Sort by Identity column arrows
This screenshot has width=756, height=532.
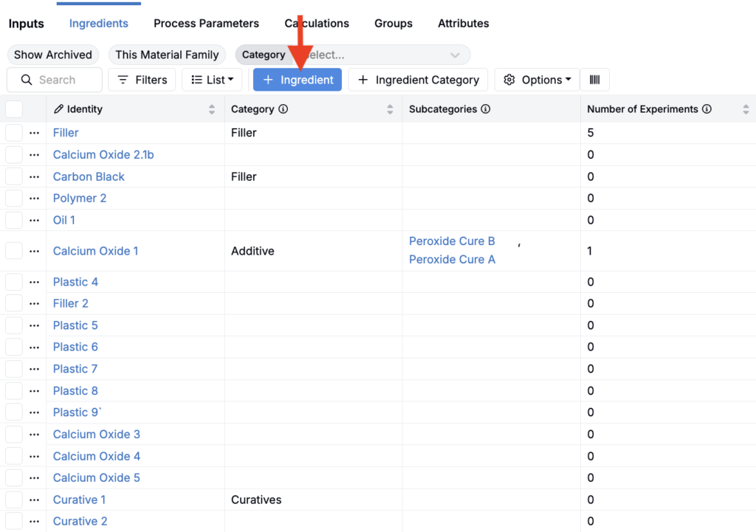pos(212,109)
